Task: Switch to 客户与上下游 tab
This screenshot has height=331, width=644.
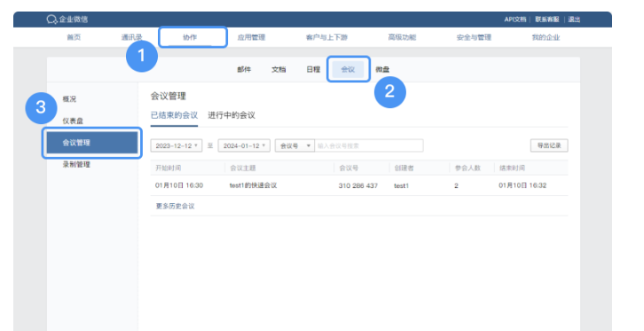Action: pyautogui.click(x=326, y=37)
